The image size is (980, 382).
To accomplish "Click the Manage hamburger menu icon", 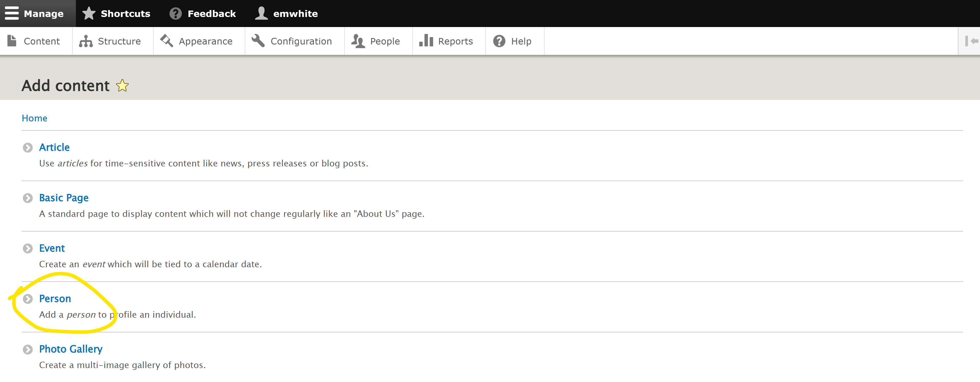I will click(12, 13).
